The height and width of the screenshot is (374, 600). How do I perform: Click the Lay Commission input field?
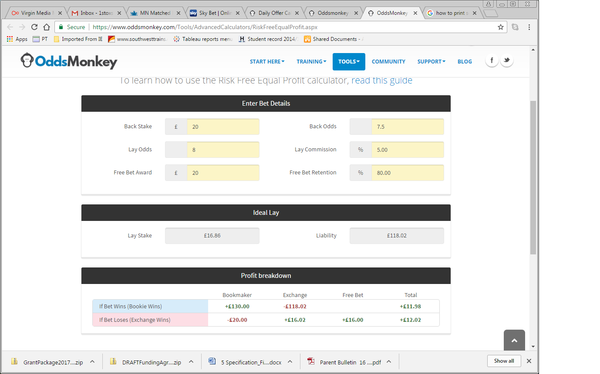point(407,150)
